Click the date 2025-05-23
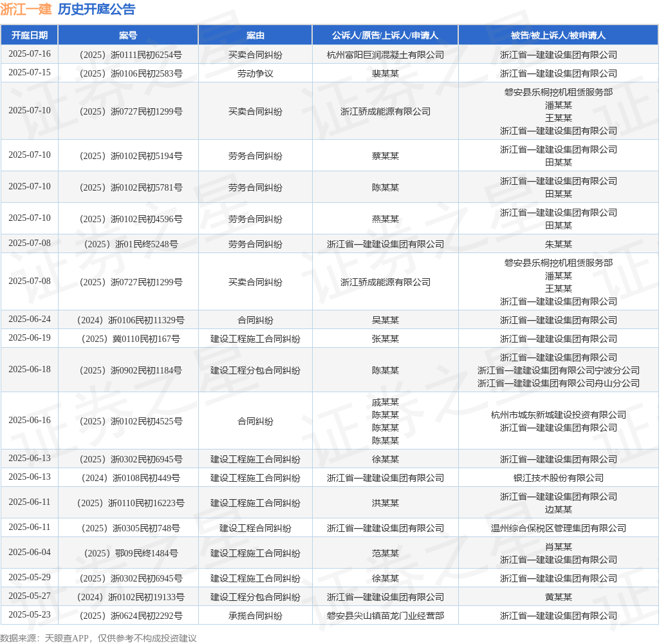 (x=30, y=614)
